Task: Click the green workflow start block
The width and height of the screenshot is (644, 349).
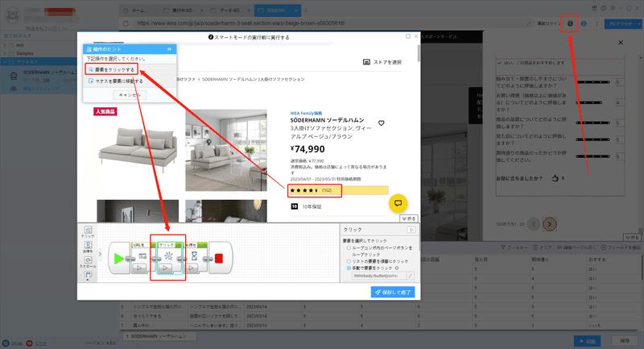Action: (x=119, y=258)
